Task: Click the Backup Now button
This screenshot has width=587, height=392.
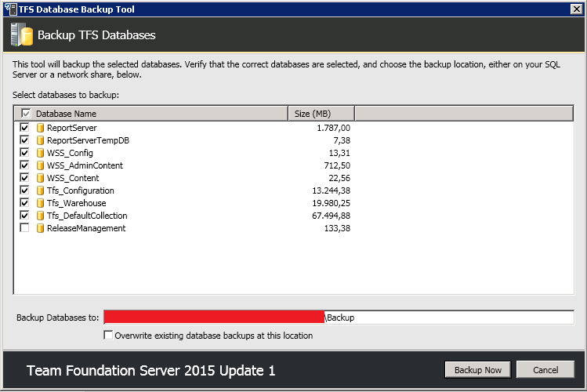Action: click(478, 370)
